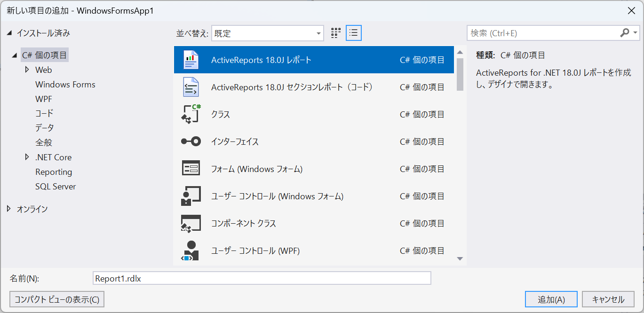Image resolution: width=644 pixels, height=313 pixels.
Task: Click the 検索 (Ctrl+E) search box
Action: tap(543, 33)
